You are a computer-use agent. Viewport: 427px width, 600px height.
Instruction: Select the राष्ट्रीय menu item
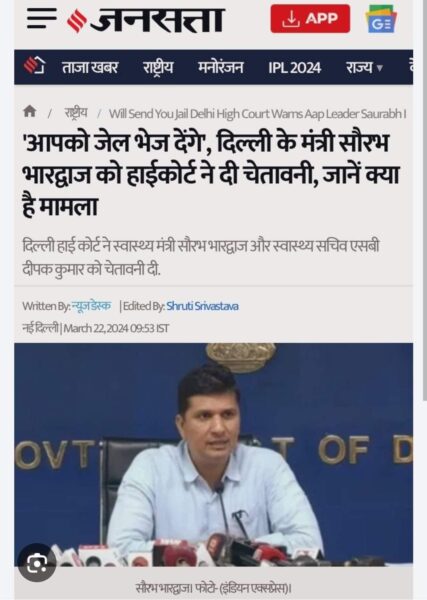(x=158, y=68)
